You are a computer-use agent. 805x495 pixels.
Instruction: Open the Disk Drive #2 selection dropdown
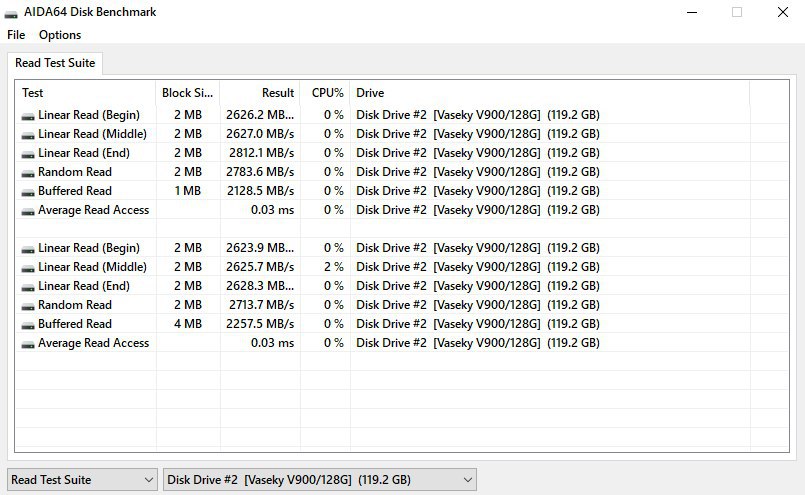[320, 480]
